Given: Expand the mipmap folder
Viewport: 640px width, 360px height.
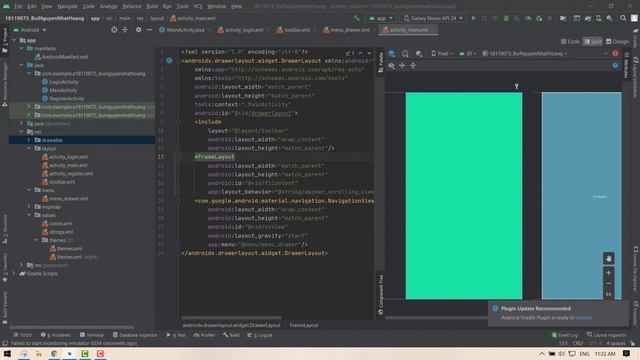Looking at the screenshot, I should tap(29, 207).
